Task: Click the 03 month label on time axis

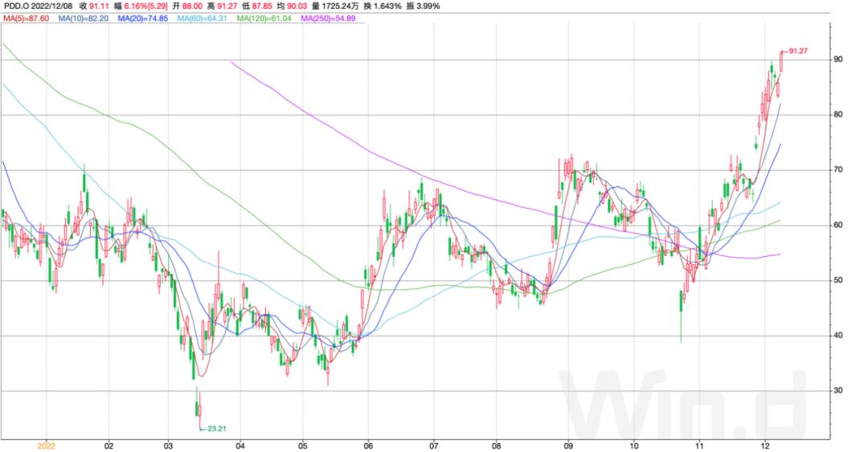Action: [168, 446]
